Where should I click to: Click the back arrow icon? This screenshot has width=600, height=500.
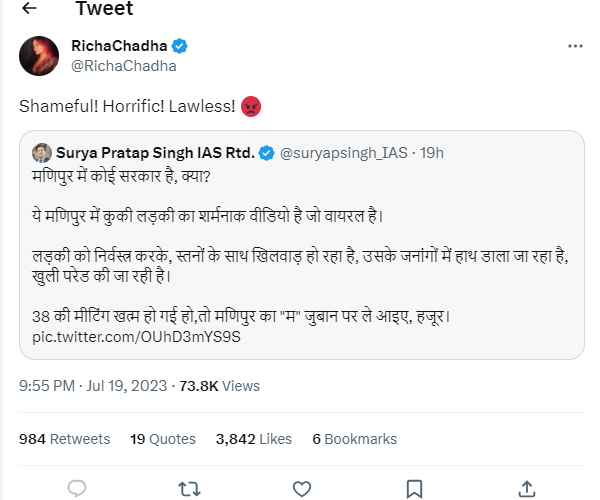(29, 9)
